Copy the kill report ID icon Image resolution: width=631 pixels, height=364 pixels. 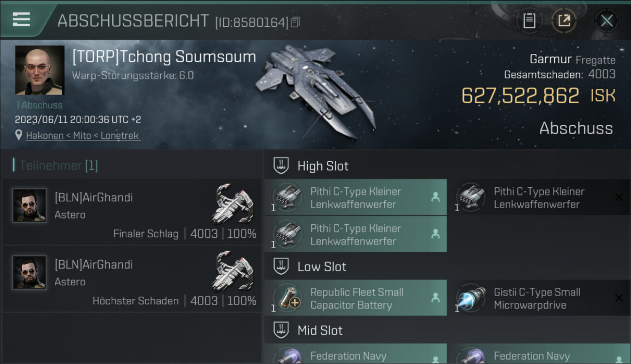click(296, 22)
